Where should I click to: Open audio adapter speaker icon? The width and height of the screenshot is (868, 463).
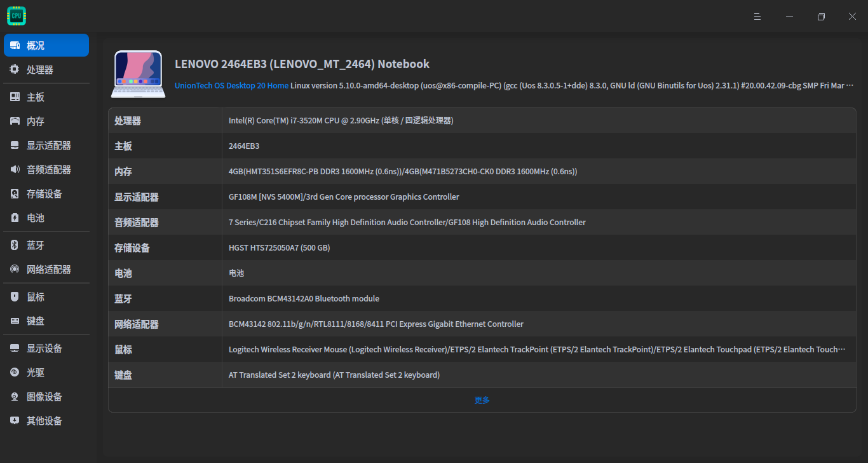coord(15,170)
